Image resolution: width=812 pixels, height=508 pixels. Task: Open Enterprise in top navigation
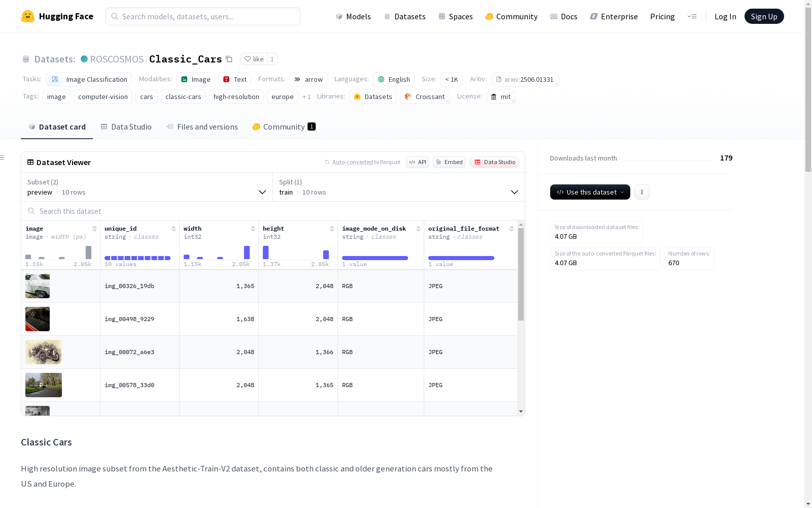614,16
